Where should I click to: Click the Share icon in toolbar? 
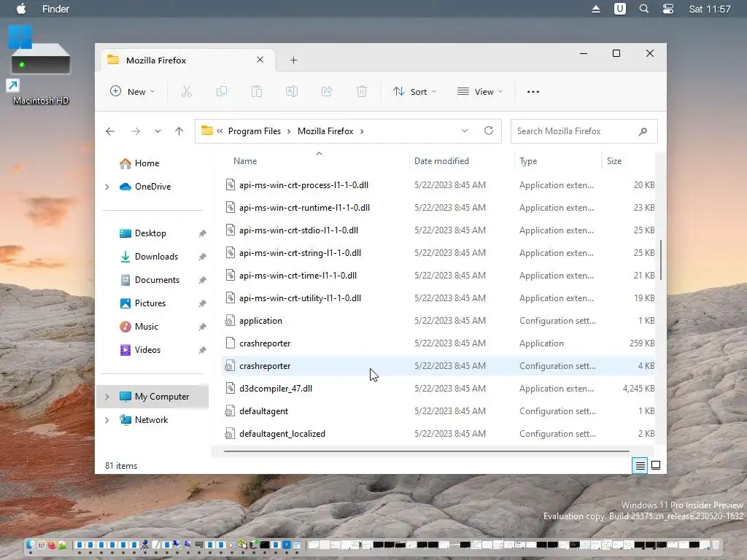pos(327,91)
